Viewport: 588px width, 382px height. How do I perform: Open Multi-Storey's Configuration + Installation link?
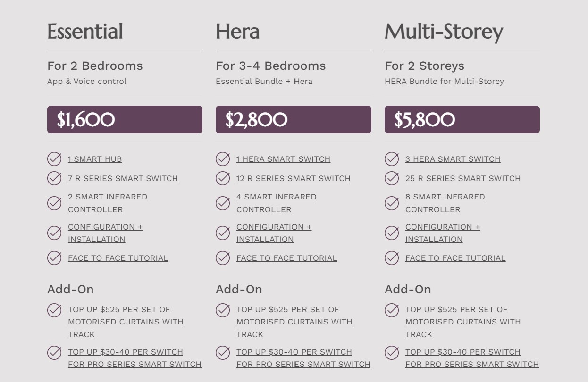[x=443, y=233]
